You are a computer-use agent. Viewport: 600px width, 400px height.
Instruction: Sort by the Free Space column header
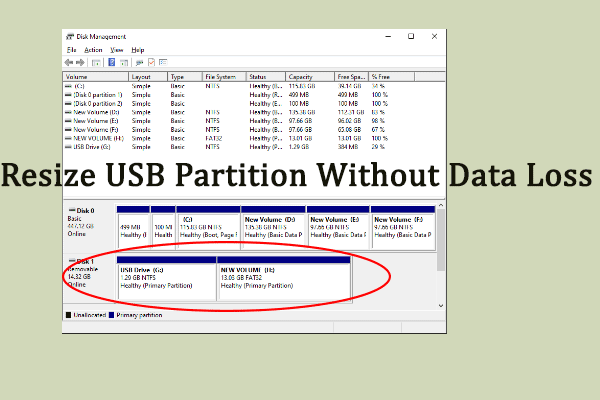352,77
